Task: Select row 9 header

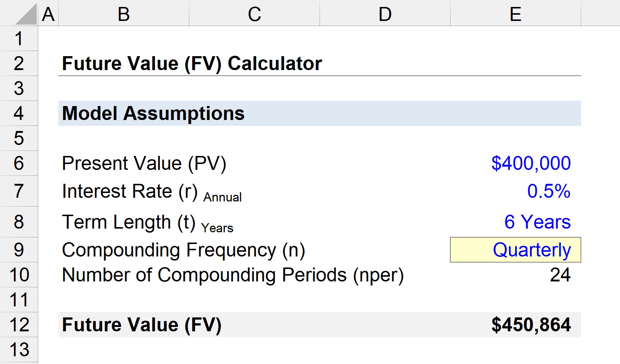Action: point(19,250)
